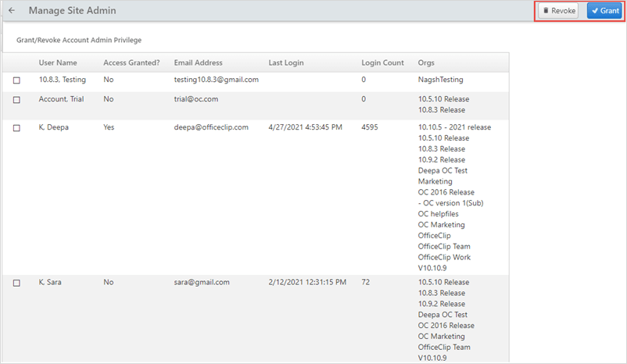627x364 pixels.
Task: Click the Yes access value for K, Deepa
Action: 109,127
